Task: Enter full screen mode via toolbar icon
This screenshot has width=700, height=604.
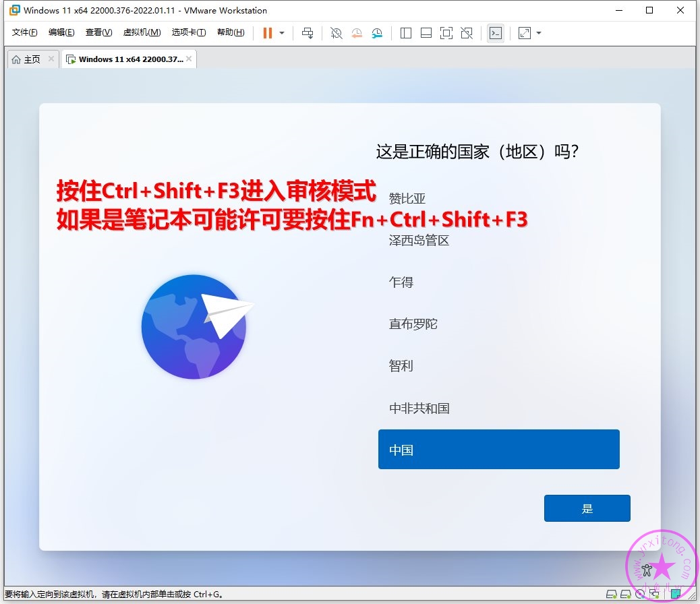Action: coord(446,33)
